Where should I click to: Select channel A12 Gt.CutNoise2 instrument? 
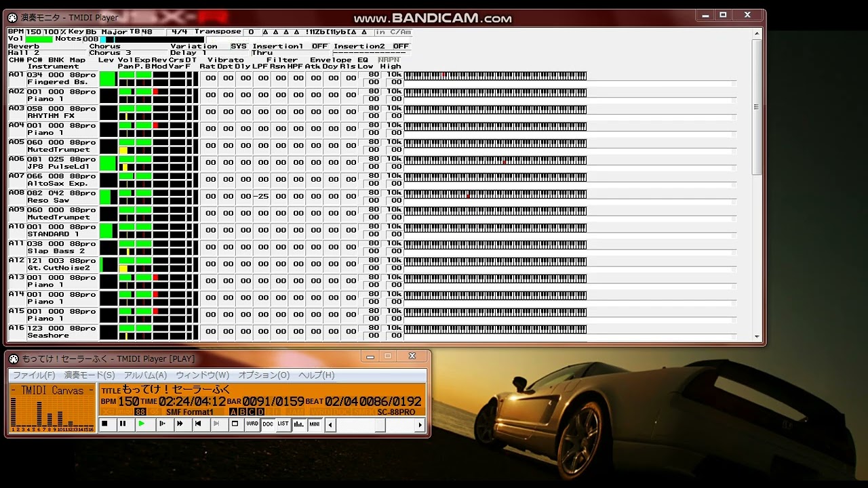coord(62,265)
